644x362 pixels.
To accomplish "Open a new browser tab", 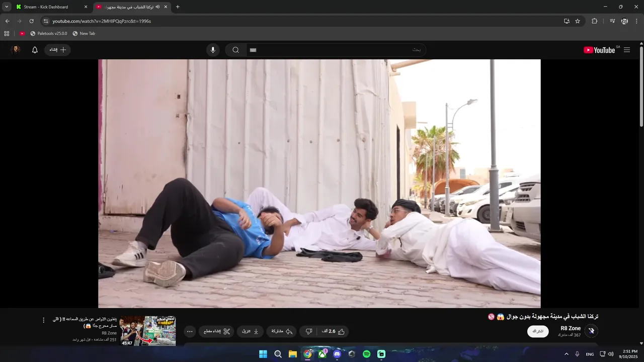I will tap(178, 7).
